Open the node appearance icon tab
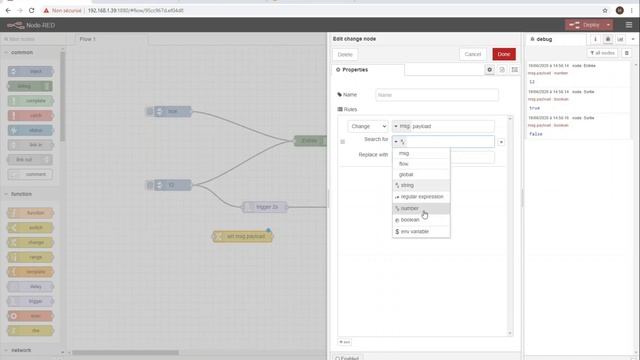 [515, 70]
